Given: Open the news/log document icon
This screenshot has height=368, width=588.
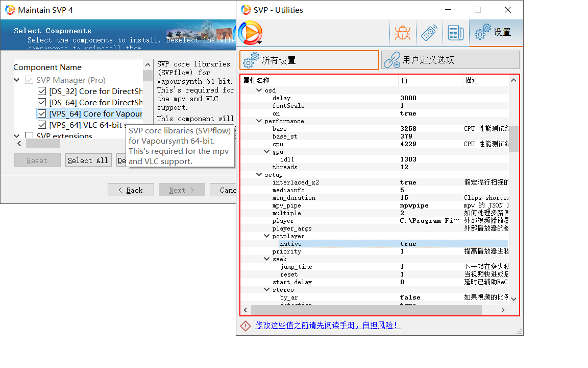Looking at the screenshot, I should point(455,33).
